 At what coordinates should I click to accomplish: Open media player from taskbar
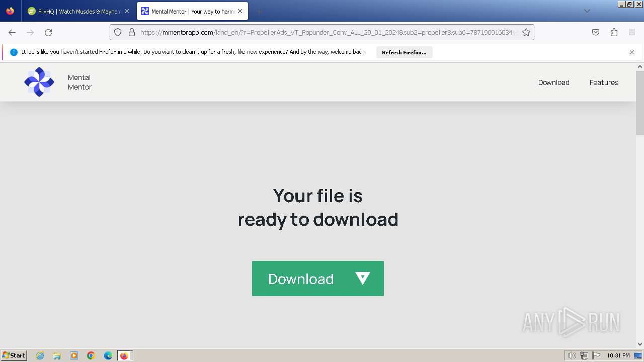pos(74,355)
